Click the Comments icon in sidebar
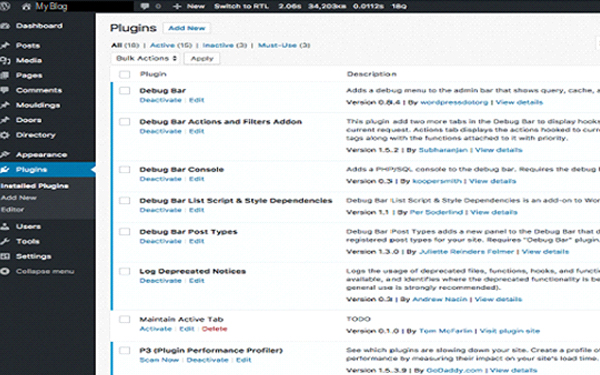 pyautogui.click(x=5, y=90)
